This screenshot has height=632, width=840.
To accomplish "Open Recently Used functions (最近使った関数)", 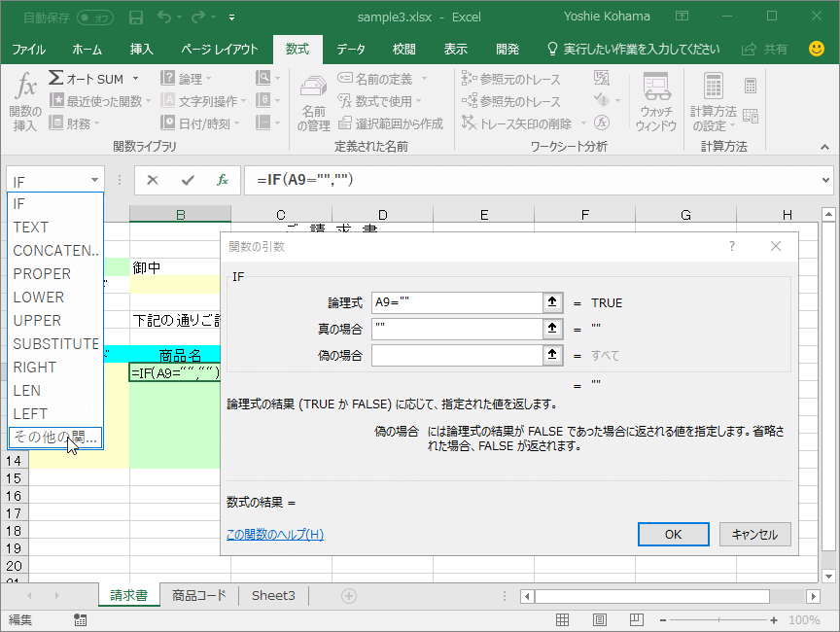I will (x=100, y=101).
